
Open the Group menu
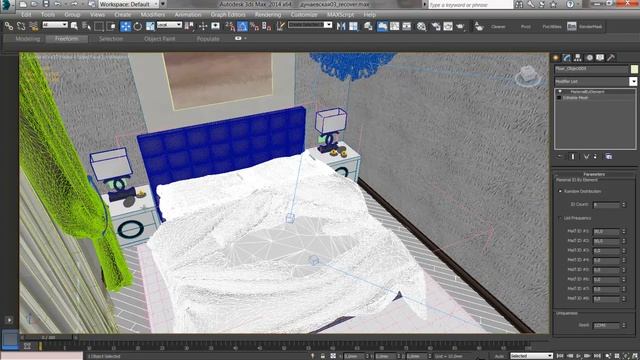coord(72,14)
